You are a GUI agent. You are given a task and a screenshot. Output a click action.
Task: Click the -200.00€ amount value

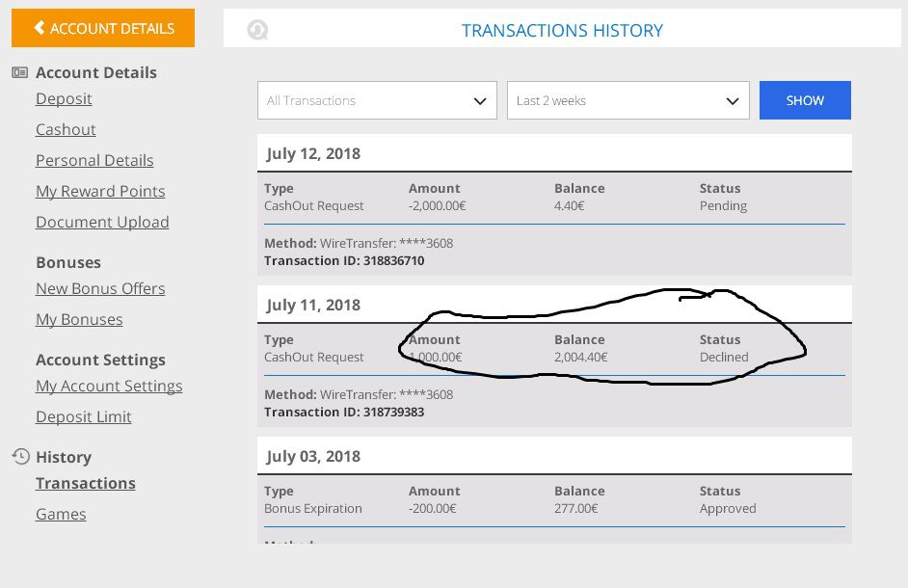[x=433, y=509]
